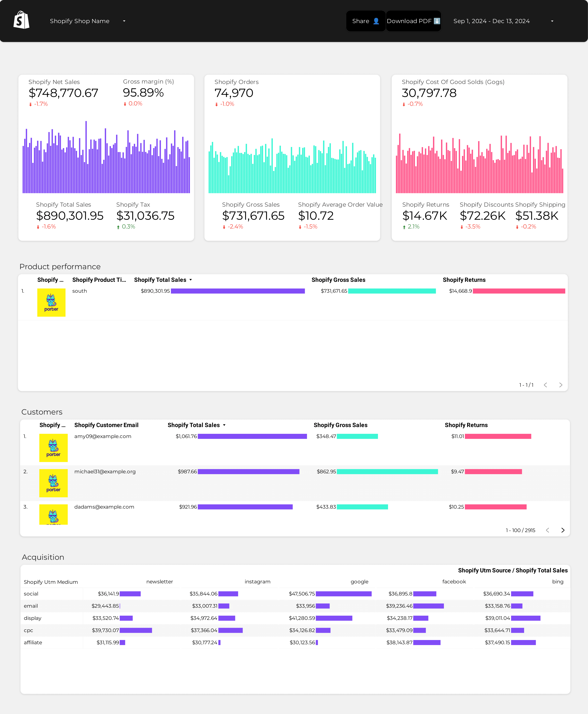This screenshot has height=714, width=588.
Task: Click the Shopify Utm Medium header
Action: click(51, 582)
